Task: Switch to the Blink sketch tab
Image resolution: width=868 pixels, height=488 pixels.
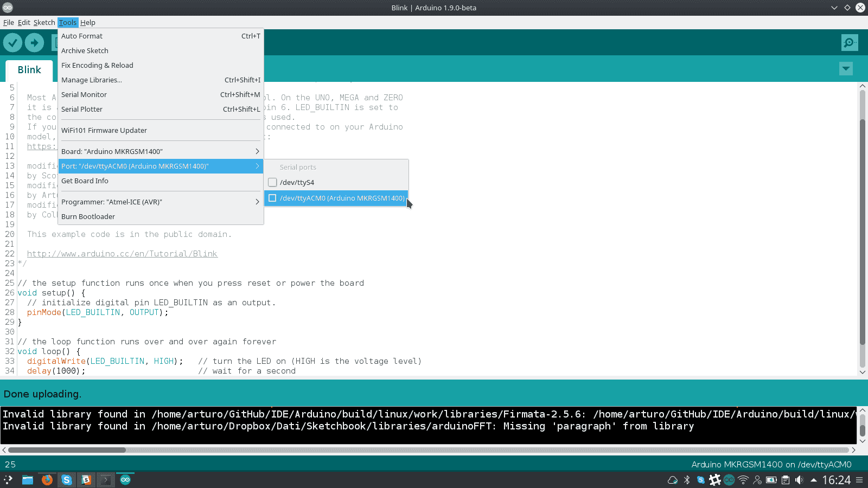Action: click(29, 69)
